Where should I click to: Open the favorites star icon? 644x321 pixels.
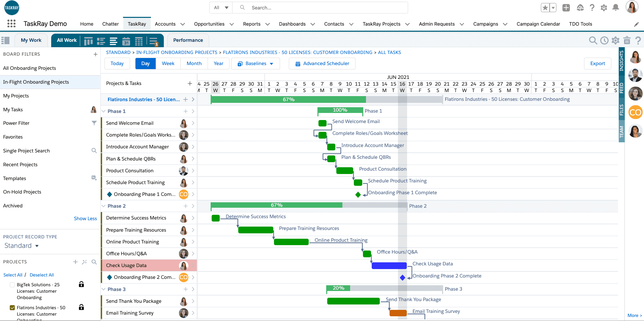pos(545,7)
